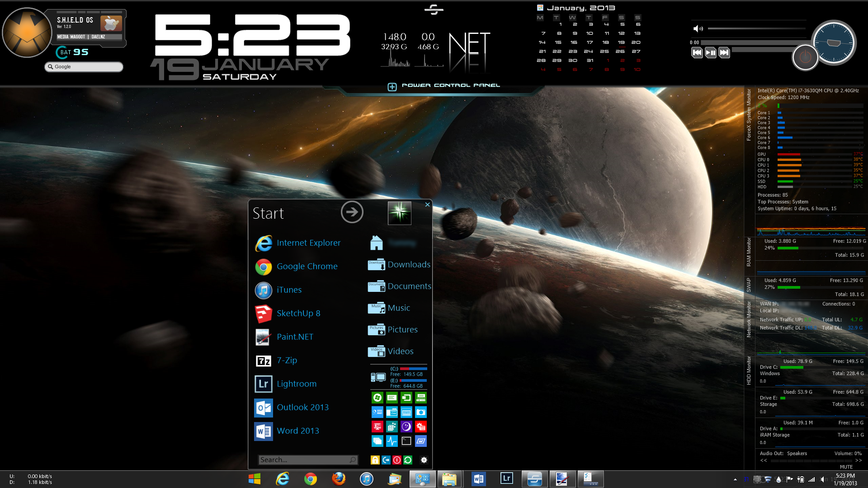This screenshot has width=868, height=488.
Task: Click the green restart button
Action: coord(408,460)
